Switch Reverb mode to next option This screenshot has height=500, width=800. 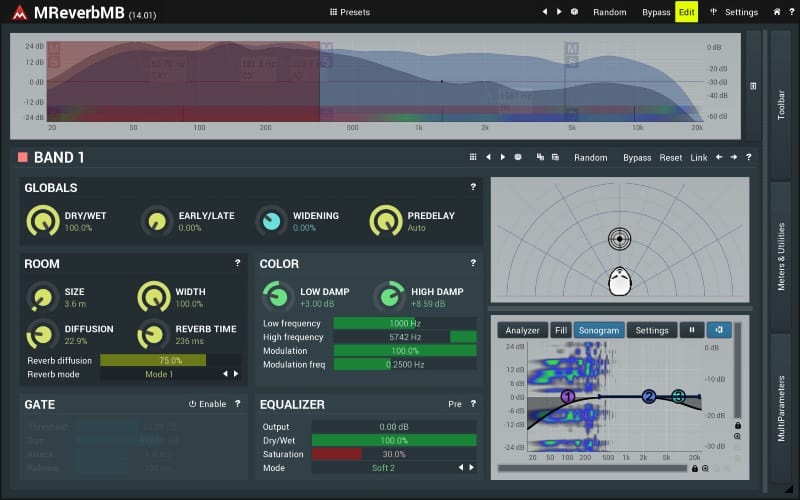pyautogui.click(x=236, y=374)
